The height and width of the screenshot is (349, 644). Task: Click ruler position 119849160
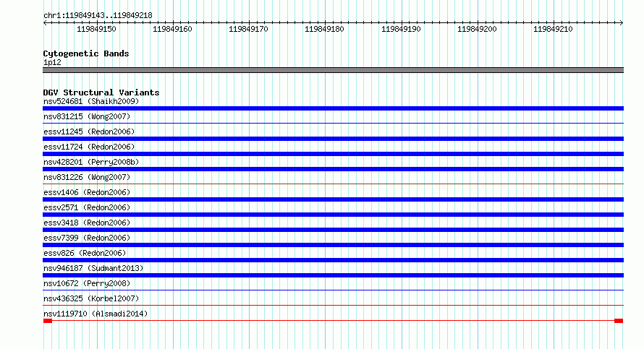(x=172, y=29)
